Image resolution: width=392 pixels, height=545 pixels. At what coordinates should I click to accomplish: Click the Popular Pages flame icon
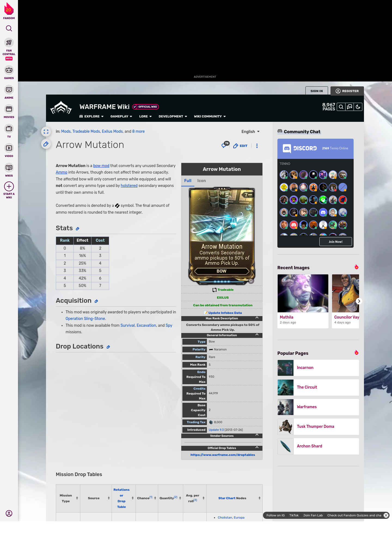(356, 353)
